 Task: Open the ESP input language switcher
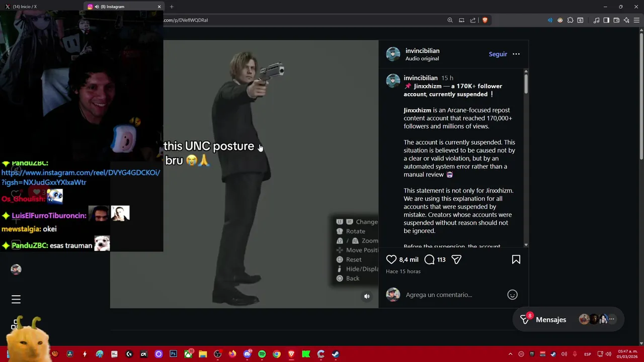(x=587, y=354)
